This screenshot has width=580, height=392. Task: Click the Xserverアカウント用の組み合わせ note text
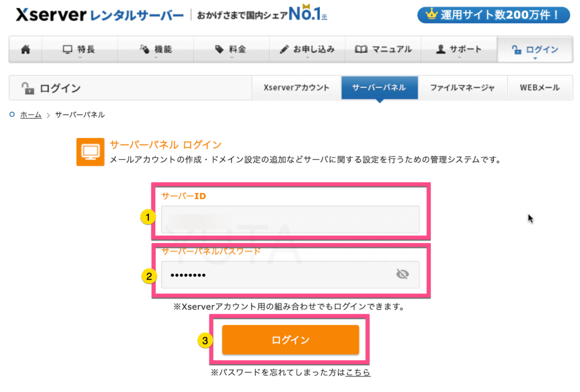click(x=289, y=306)
